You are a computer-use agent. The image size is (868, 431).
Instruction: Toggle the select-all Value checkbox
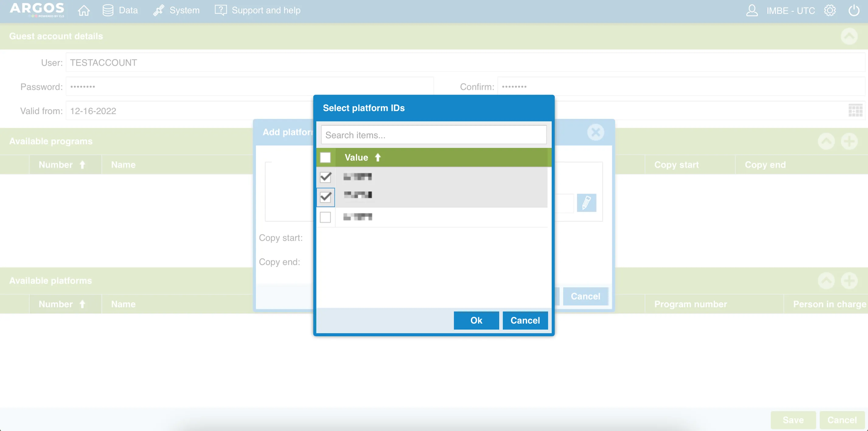pyautogui.click(x=325, y=157)
